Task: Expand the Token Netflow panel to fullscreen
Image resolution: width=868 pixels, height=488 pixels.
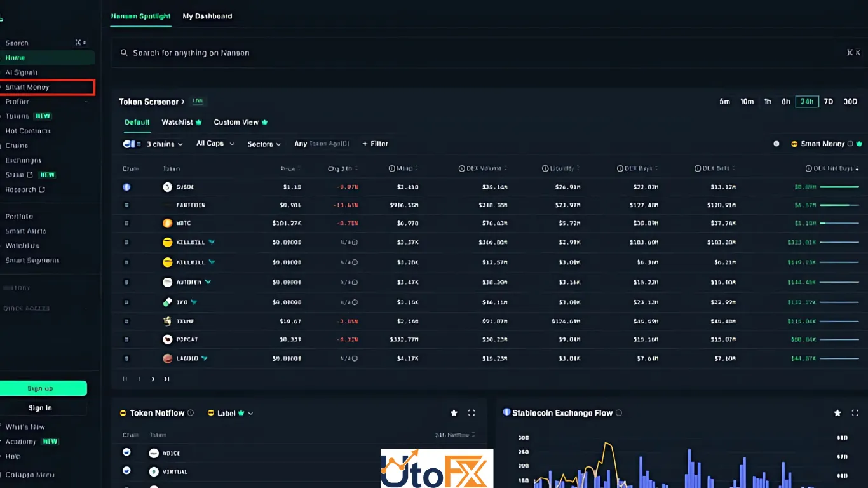Action: [471, 413]
